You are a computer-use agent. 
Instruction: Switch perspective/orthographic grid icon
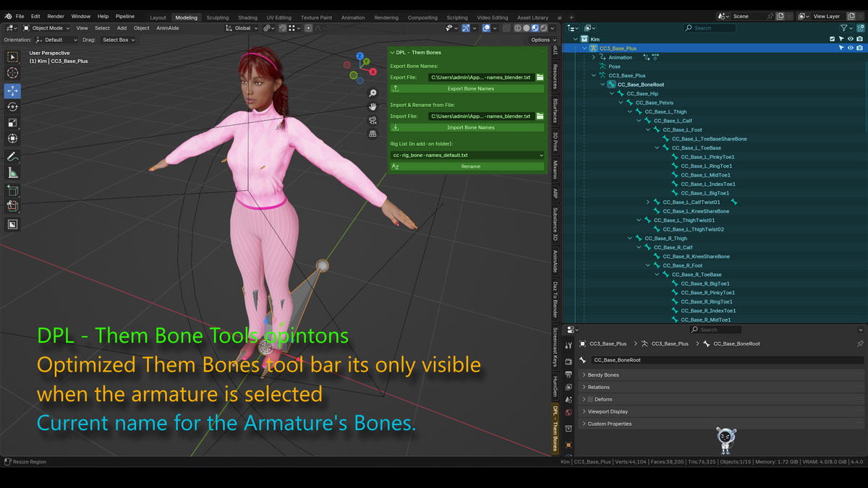373,134
